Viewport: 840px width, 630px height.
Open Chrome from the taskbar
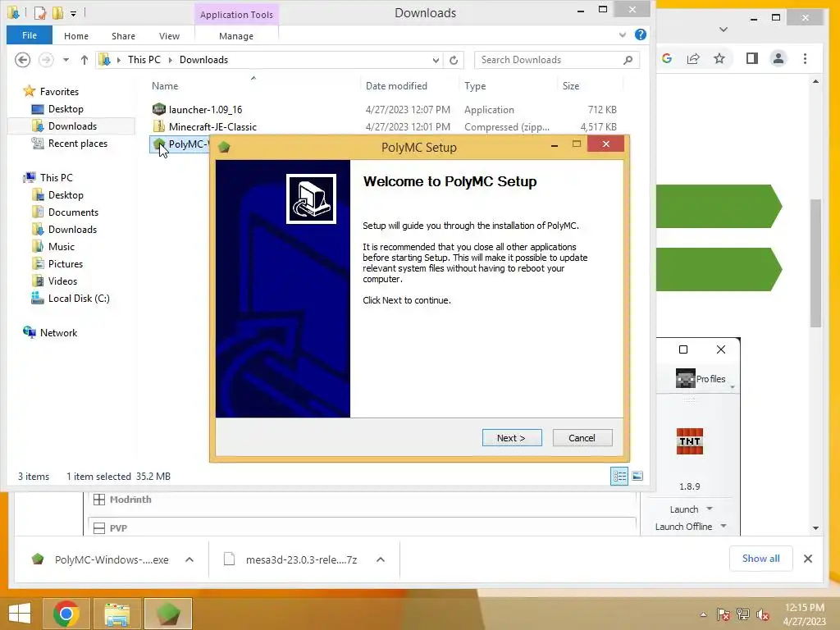coord(66,614)
